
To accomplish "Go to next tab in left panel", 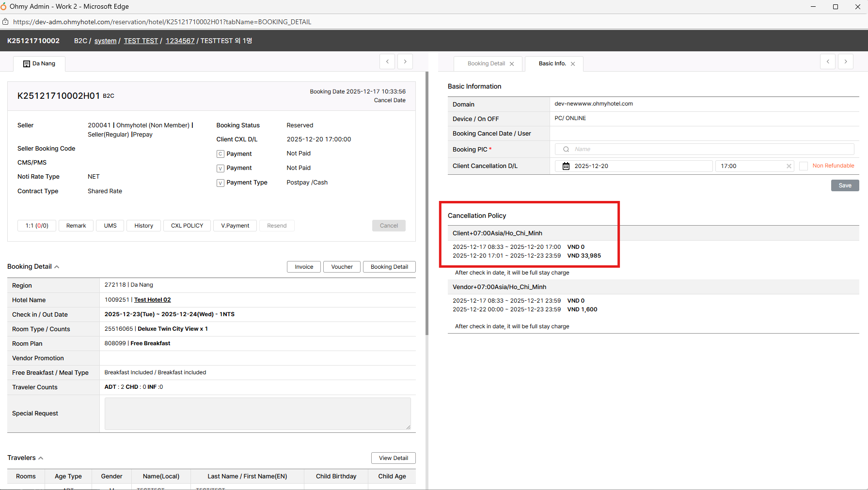I will (x=405, y=61).
